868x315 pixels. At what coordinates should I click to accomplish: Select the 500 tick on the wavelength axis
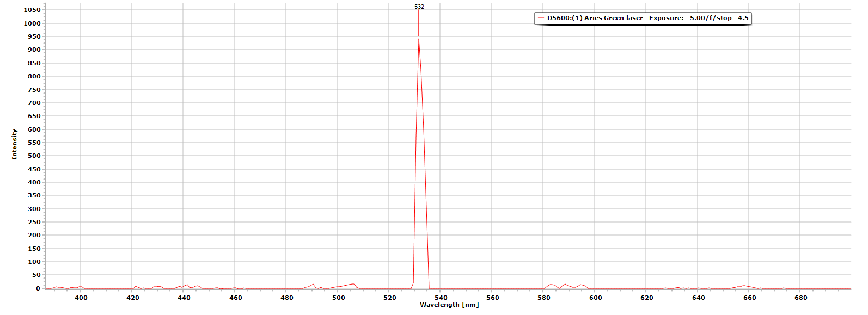click(339, 298)
